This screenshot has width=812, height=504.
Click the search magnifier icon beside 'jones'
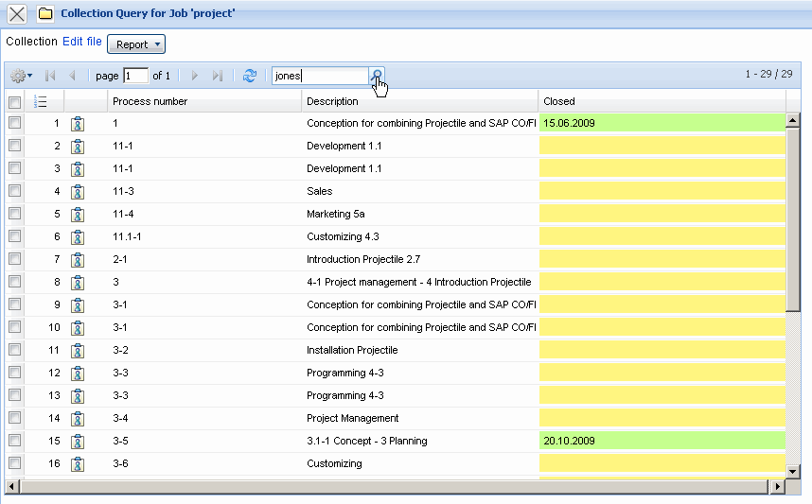pyautogui.click(x=377, y=76)
